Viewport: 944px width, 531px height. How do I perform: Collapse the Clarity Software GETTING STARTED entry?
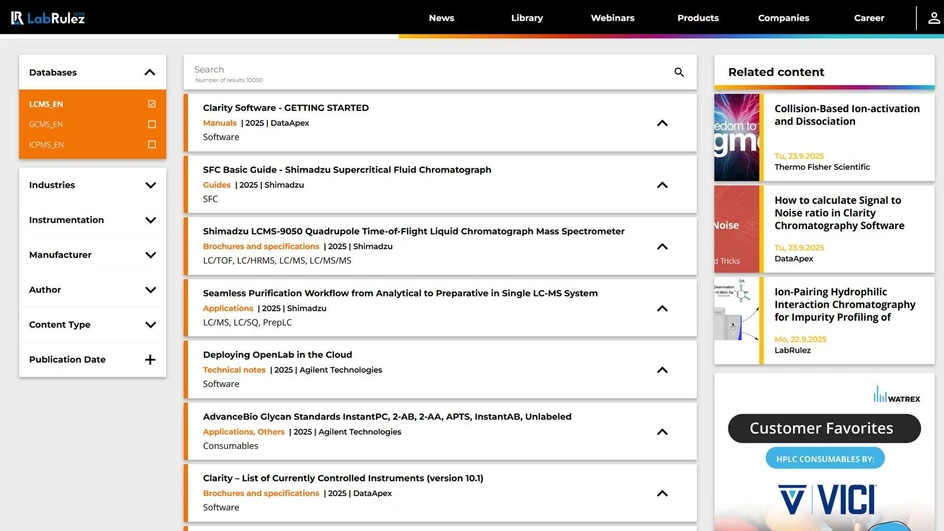pyautogui.click(x=662, y=123)
